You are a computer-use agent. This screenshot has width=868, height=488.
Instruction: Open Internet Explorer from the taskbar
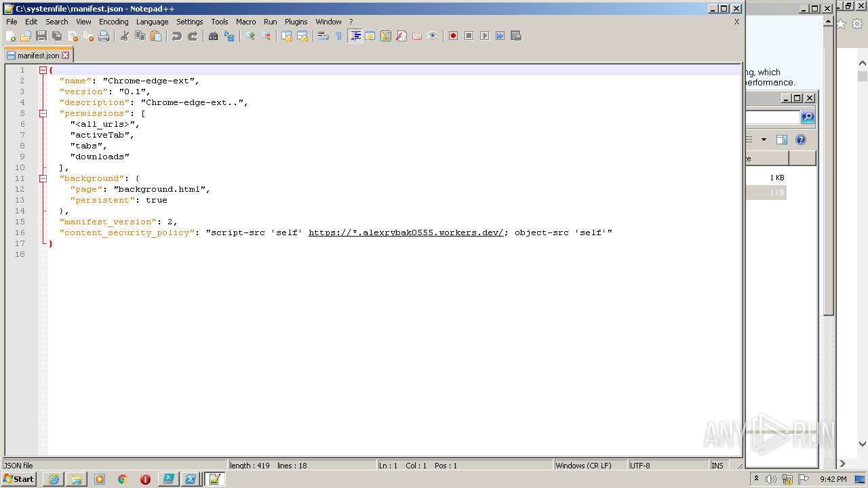54,479
